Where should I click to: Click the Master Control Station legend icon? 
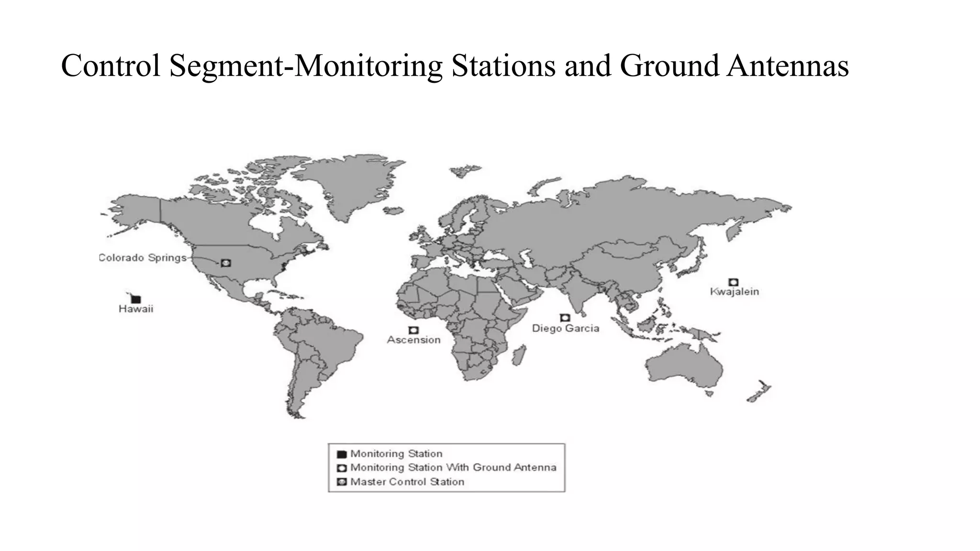[342, 482]
